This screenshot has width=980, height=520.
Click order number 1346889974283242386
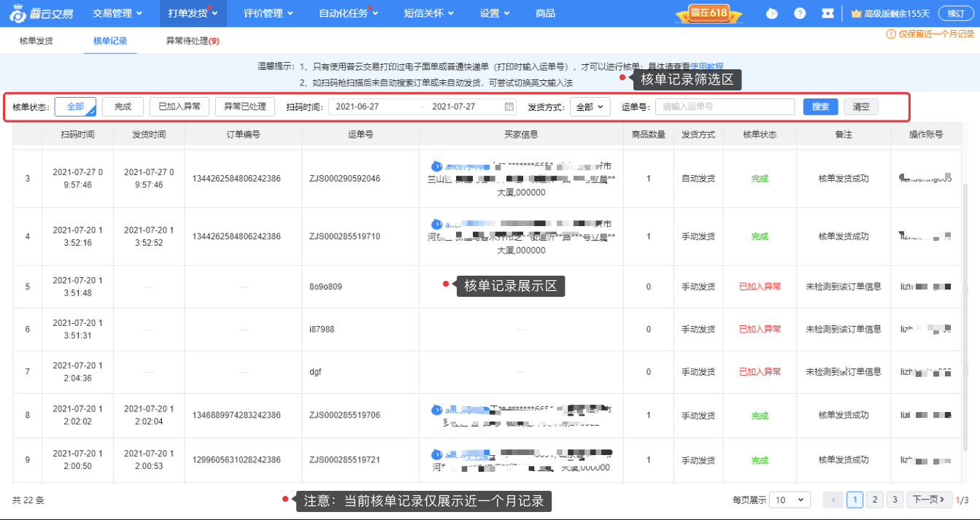236,415
